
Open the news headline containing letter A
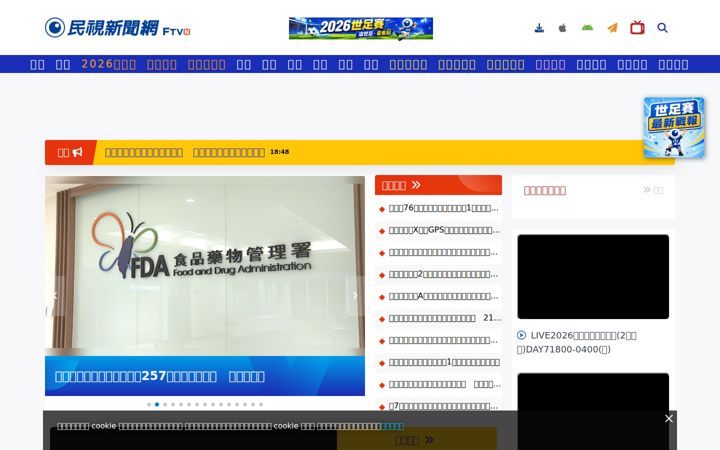(444, 297)
